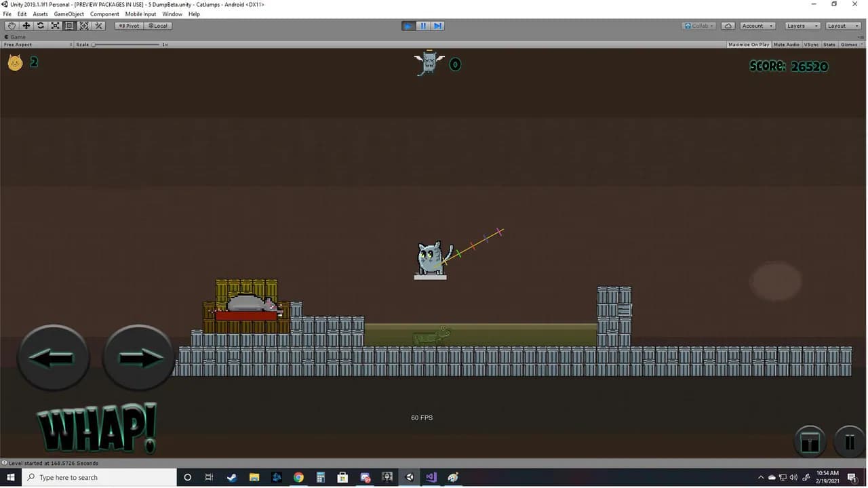Open the Edit menu
868x488 pixels.
(22, 14)
